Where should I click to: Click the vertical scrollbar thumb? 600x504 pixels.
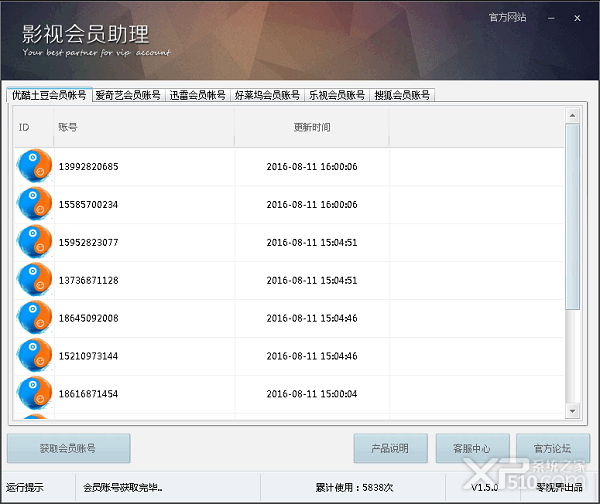[x=572, y=216]
